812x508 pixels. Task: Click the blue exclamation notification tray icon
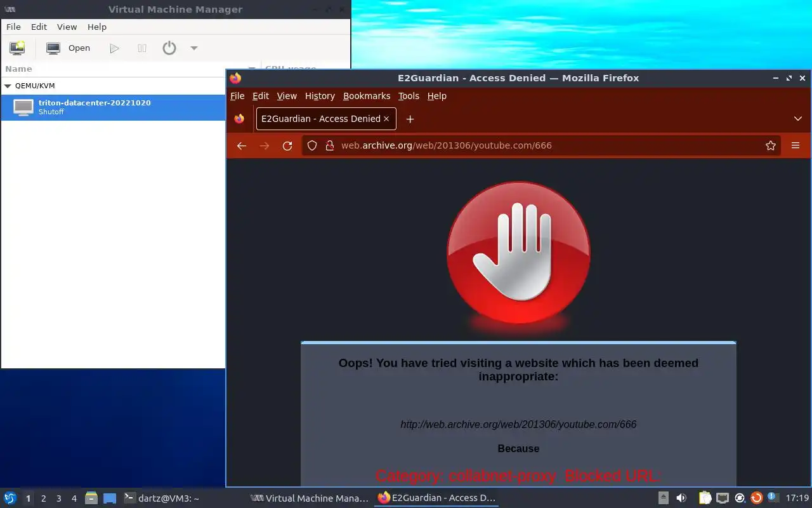pyautogui.click(x=773, y=497)
